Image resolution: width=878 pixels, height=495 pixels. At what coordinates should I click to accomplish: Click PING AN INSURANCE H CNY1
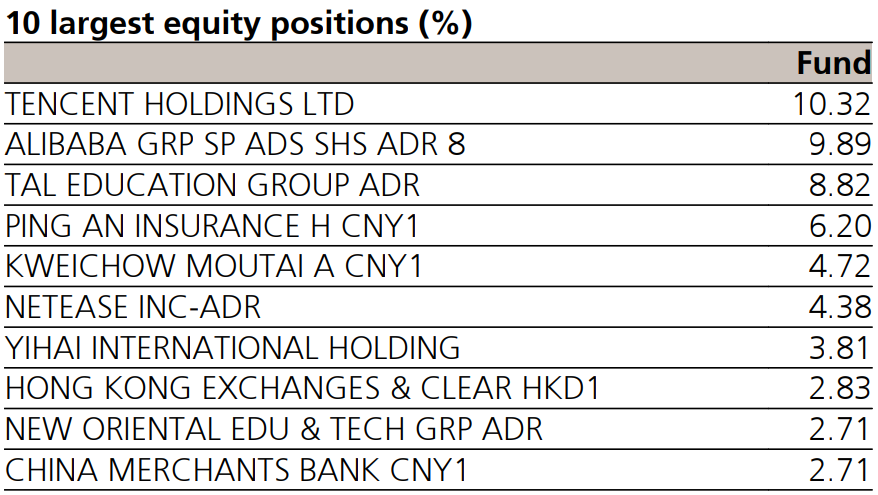pos(212,226)
